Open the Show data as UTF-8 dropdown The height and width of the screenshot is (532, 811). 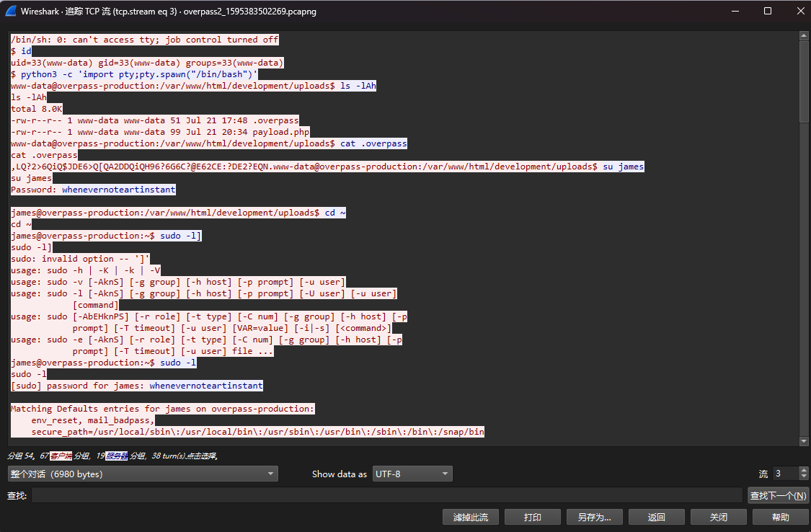[412, 474]
